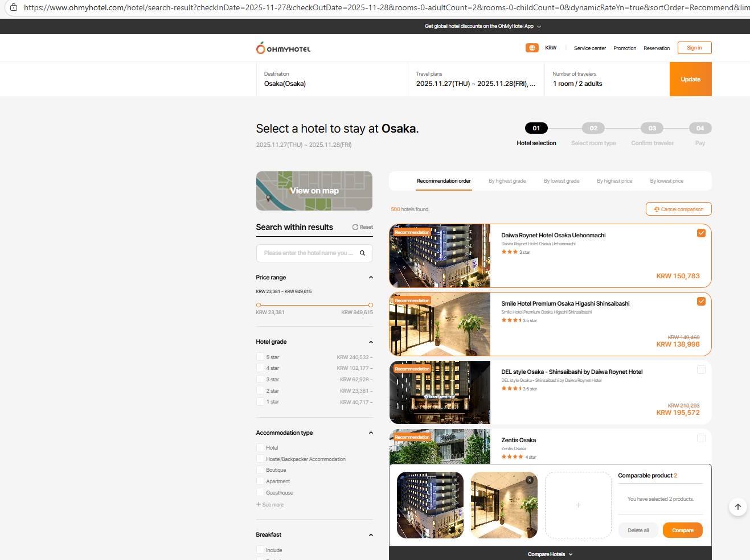Open the View on map thumbnail

[x=314, y=191]
